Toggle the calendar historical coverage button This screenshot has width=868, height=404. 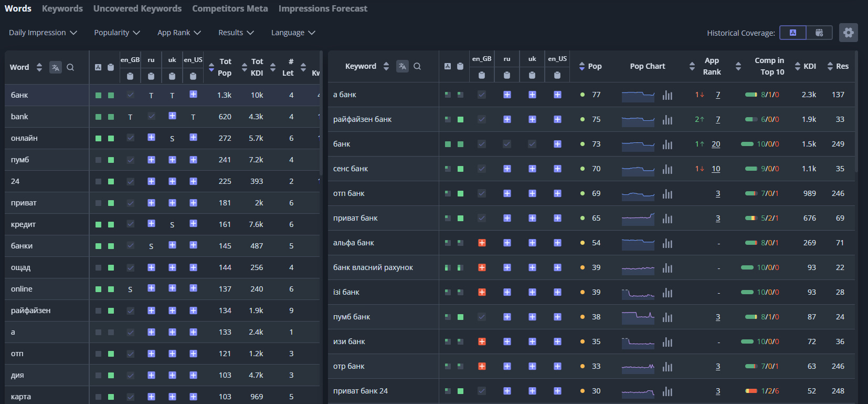pos(819,33)
